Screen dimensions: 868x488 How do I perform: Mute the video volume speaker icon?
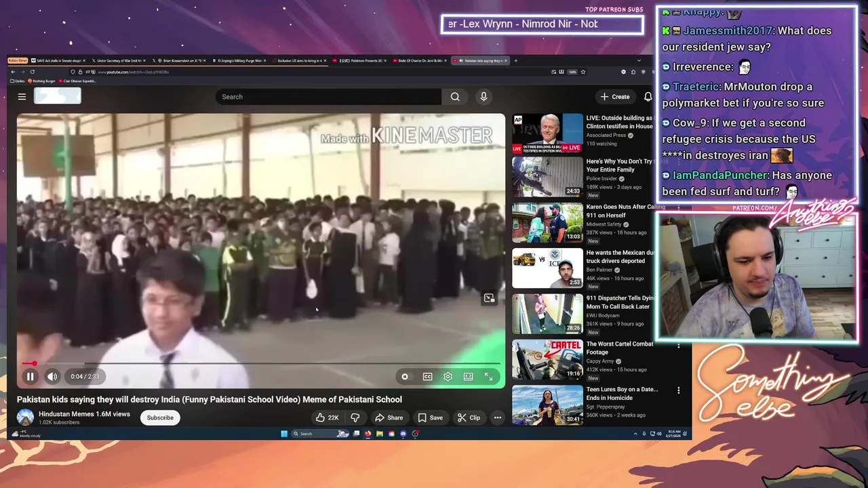[52, 377]
